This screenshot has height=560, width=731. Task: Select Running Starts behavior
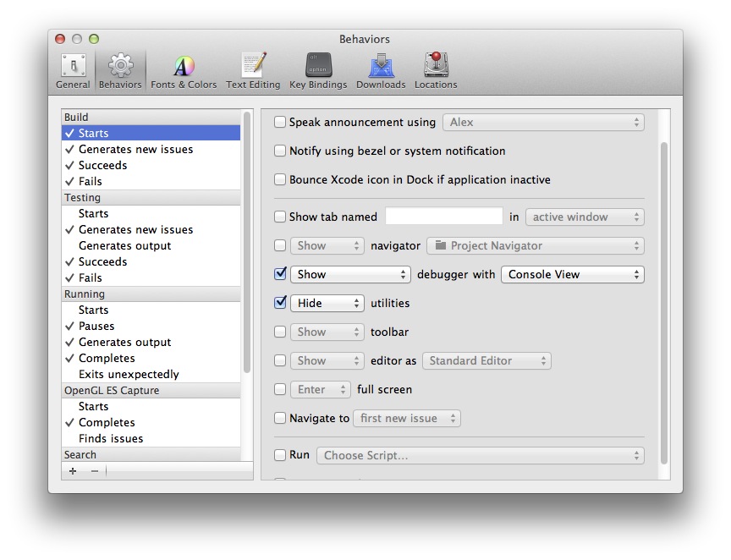[x=151, y=310]
